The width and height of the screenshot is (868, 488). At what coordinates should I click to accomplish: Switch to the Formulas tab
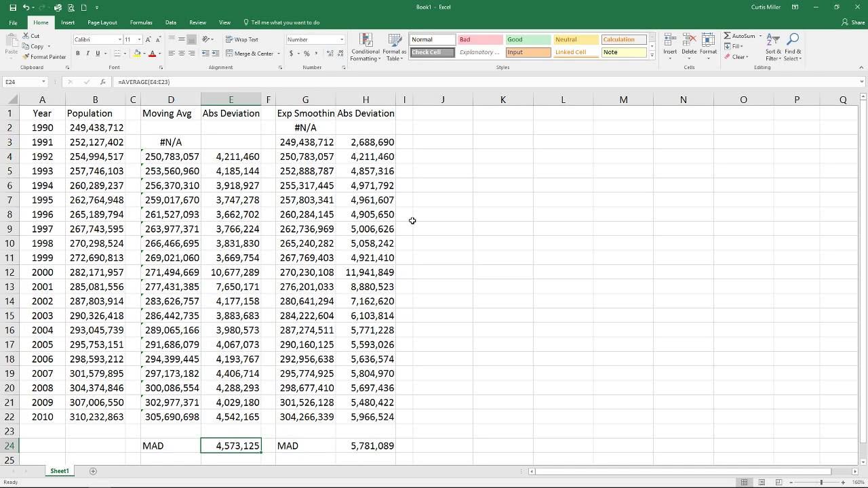(141, 22)
